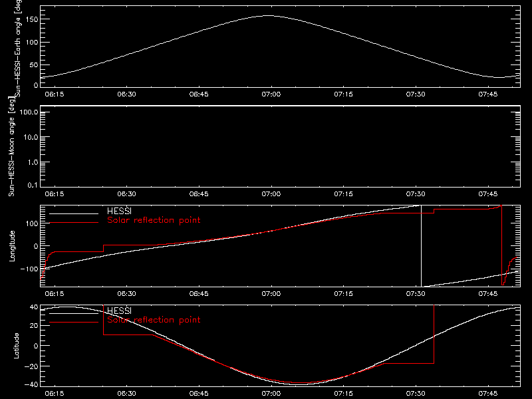Click 07:00 time label under Longitude plot
Image resolution: width=532 pixels, height=399 pixels.
(271, 293)
